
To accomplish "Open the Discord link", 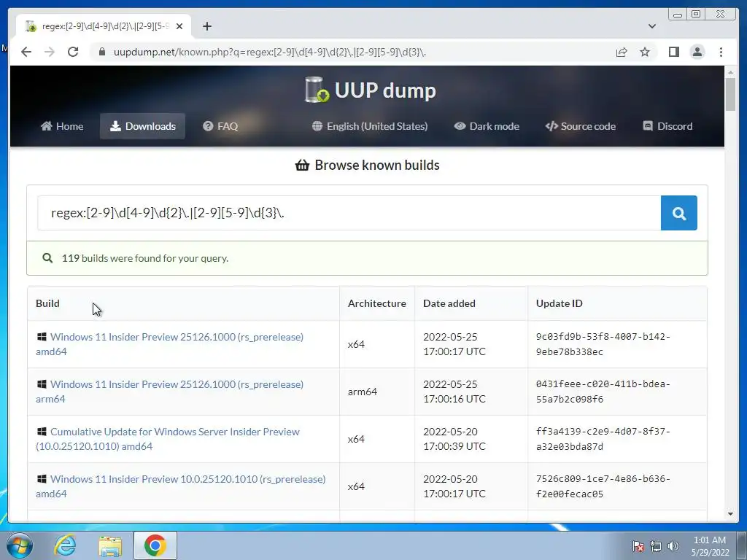I will coord(667,126).
